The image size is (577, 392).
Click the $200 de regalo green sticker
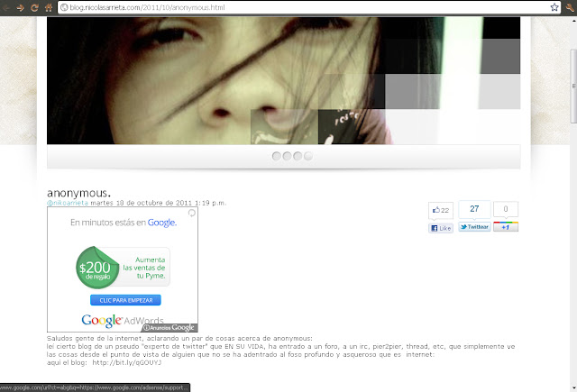(96, 268)
